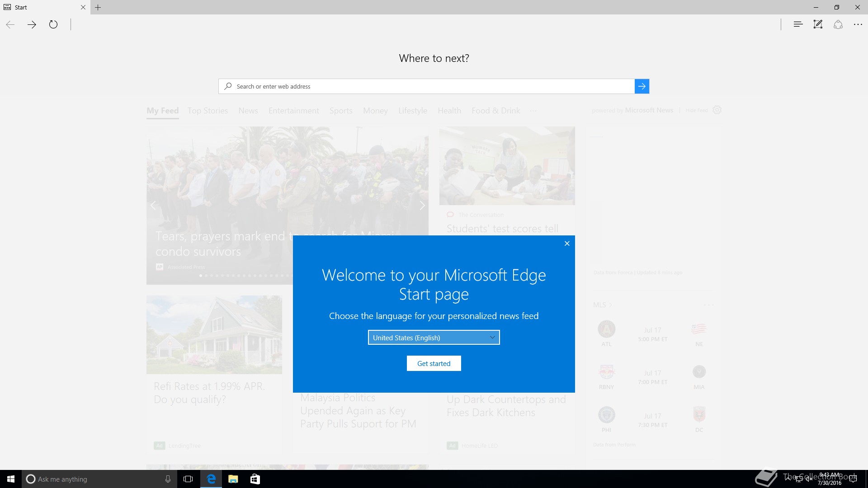Click the Microsoft News link
The height and width of the screenshot is (488, 868).
[649, 110]
